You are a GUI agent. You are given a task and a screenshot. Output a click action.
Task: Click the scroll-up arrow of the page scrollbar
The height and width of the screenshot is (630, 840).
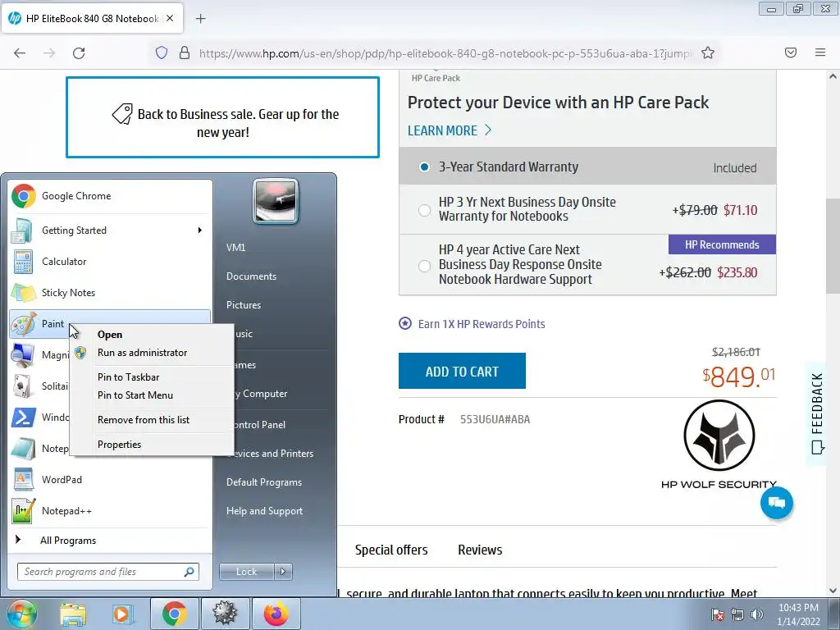[833, 76]
